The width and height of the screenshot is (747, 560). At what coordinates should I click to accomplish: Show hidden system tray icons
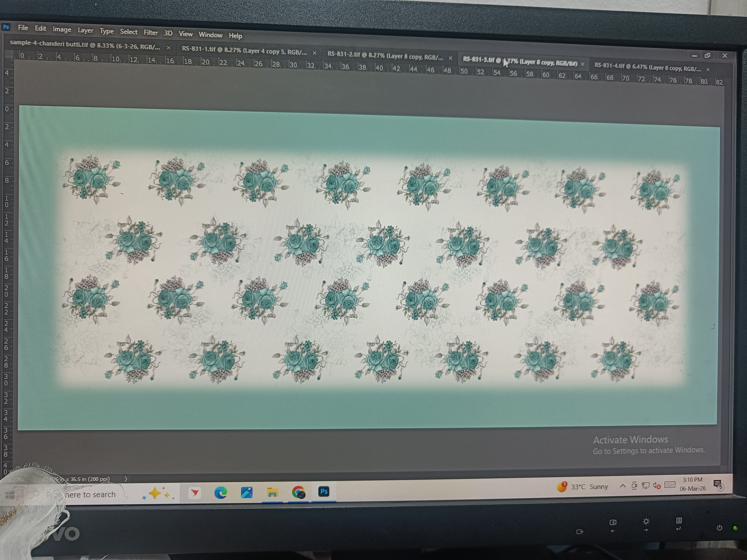(622, 486)
